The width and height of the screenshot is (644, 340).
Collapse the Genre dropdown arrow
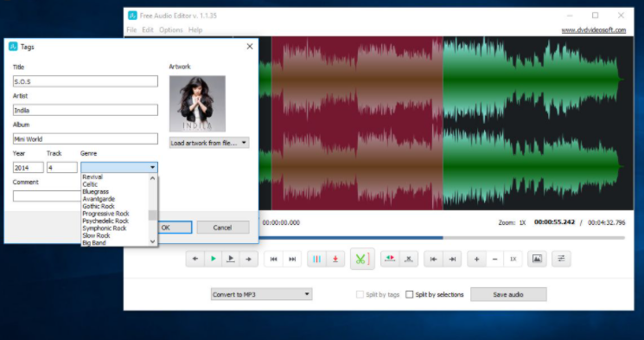click(152, 167)
